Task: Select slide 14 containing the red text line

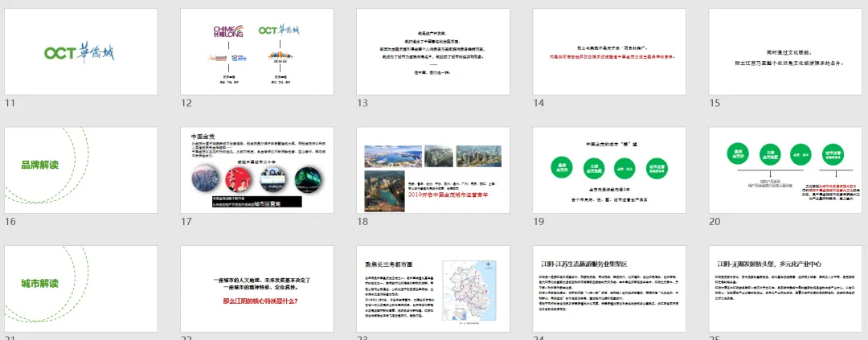Action: [x=609, y=51]
